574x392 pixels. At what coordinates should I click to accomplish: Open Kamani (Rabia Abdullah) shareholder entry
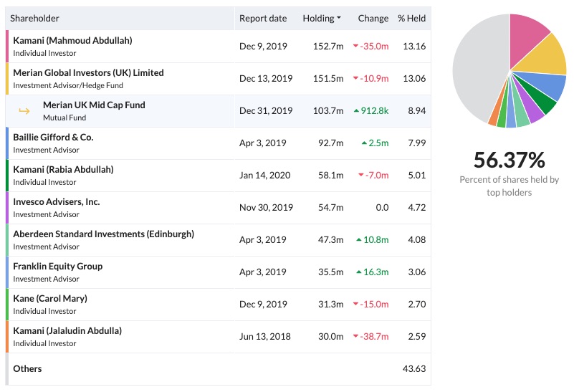tap(63, 169)
